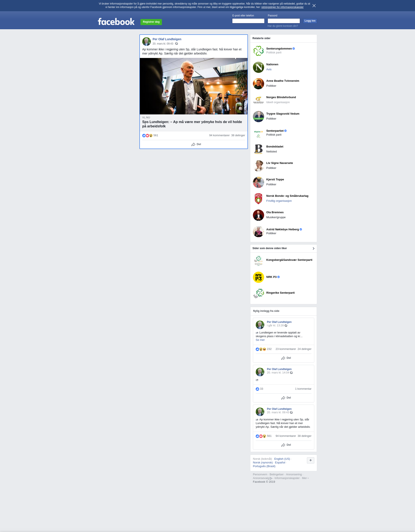Viewport: 415px width, 532px height.
Task: Click the 'Registrer deg' button
Action: point(151,22)
